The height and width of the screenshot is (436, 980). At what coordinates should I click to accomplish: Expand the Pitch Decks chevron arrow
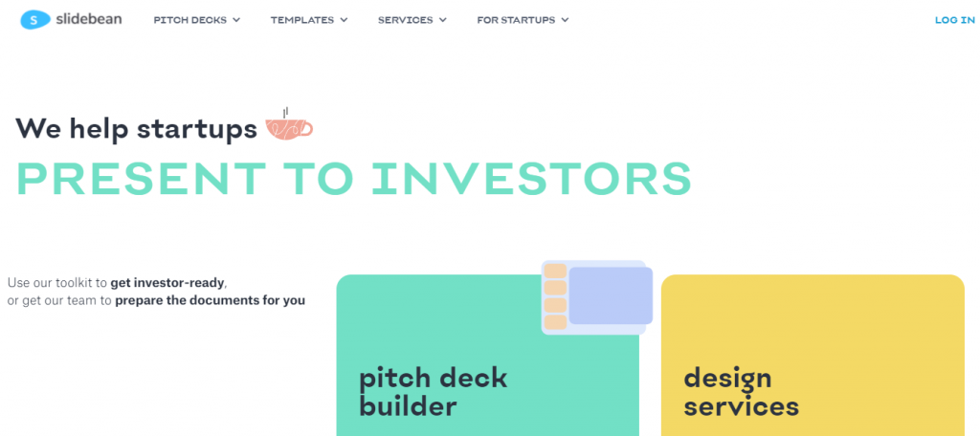click(236, 20)
